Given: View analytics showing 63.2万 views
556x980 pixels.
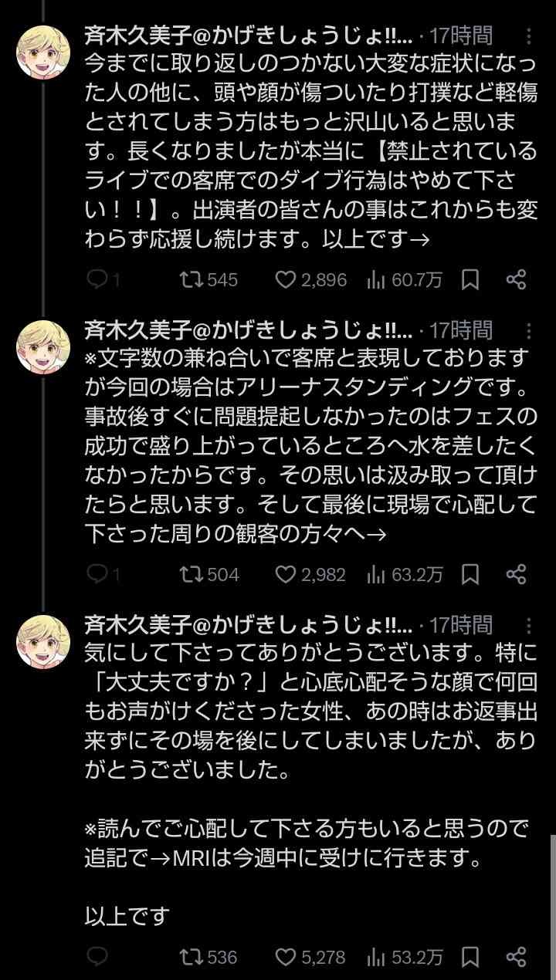Looking at the screenshot, I should (405, 574).
